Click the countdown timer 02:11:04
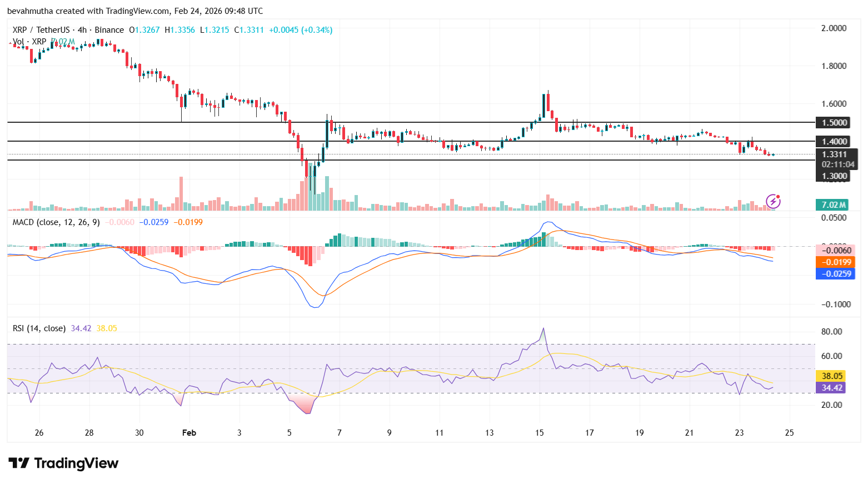This screenshot has width=868, height=484. [x=839, y=164]
